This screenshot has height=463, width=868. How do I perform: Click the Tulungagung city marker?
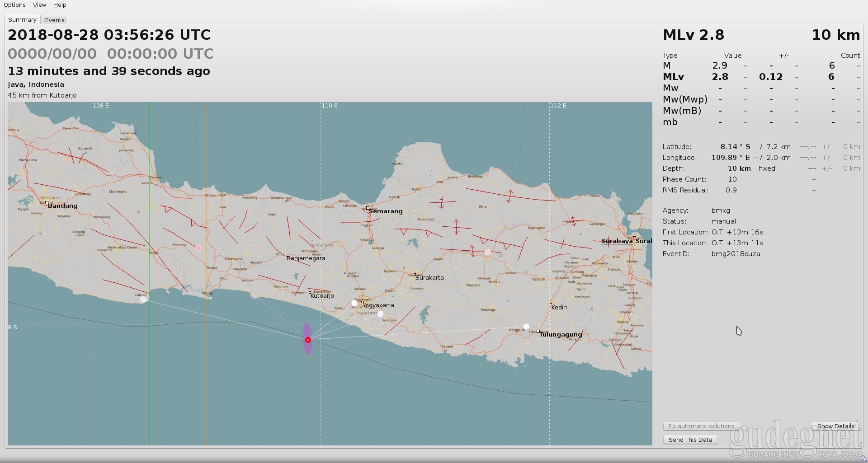[x=538, y=332]
